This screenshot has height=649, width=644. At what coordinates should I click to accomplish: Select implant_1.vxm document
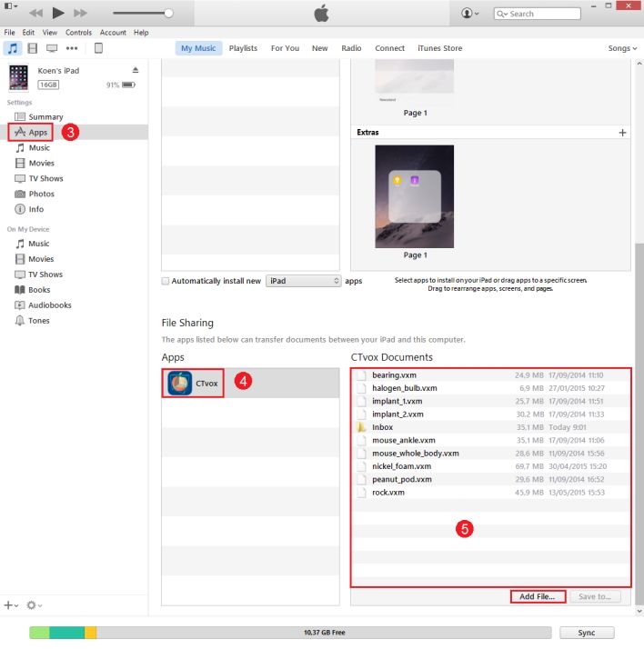click(491, 401)
